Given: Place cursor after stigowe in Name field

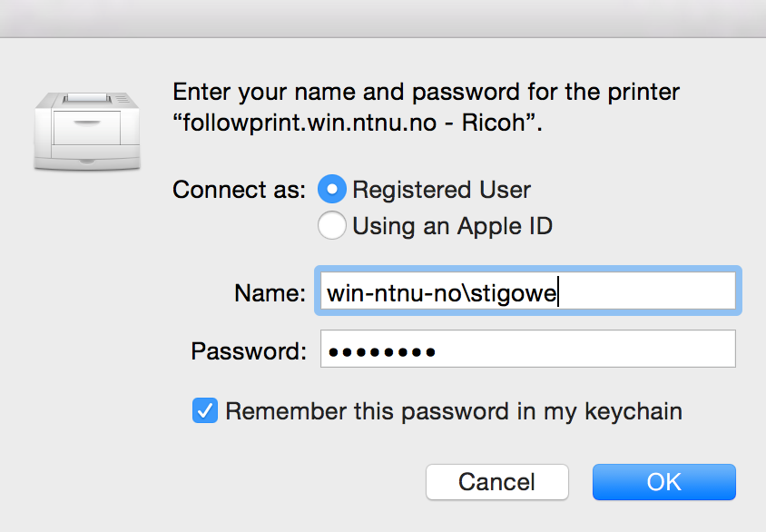Looking at the screenshot, I should (558, 292).
